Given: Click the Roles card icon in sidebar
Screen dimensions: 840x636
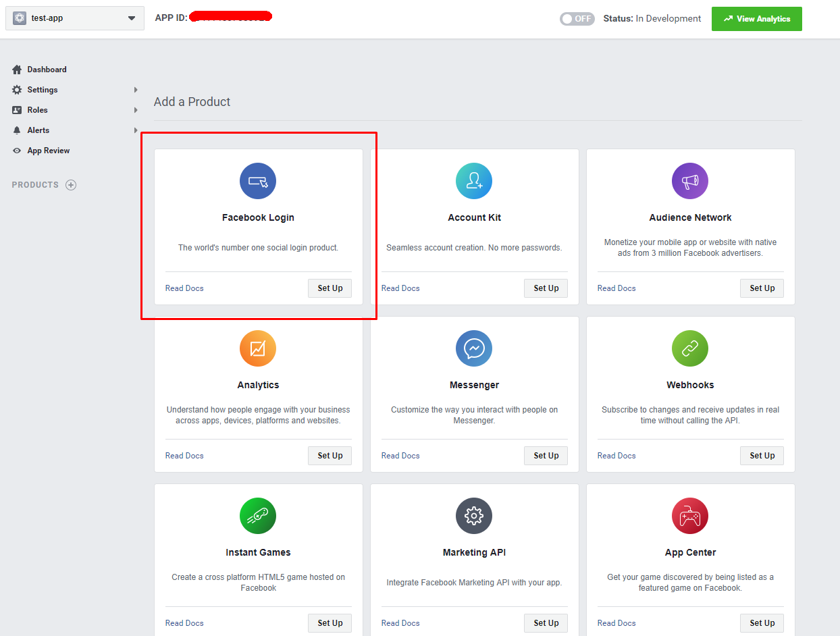Looking at the screenshot, I should (x=17, y=110).
